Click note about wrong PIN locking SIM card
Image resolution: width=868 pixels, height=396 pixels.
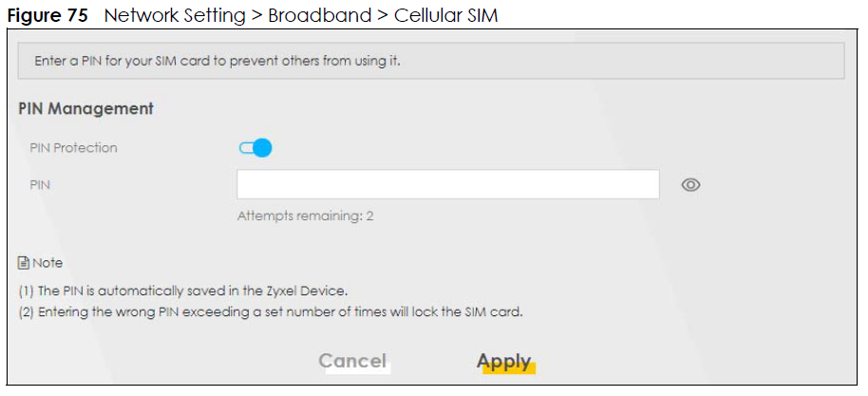pyautogui.click(x=271, y=311)
